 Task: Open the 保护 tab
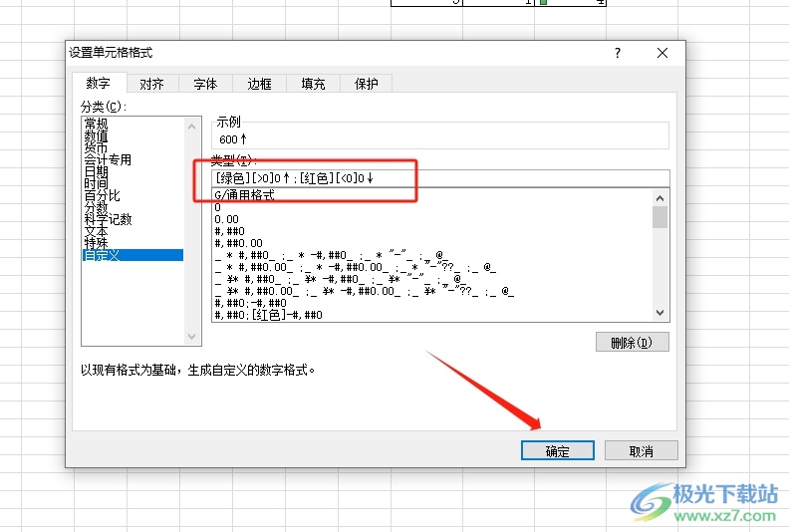(x=366, y=85)
